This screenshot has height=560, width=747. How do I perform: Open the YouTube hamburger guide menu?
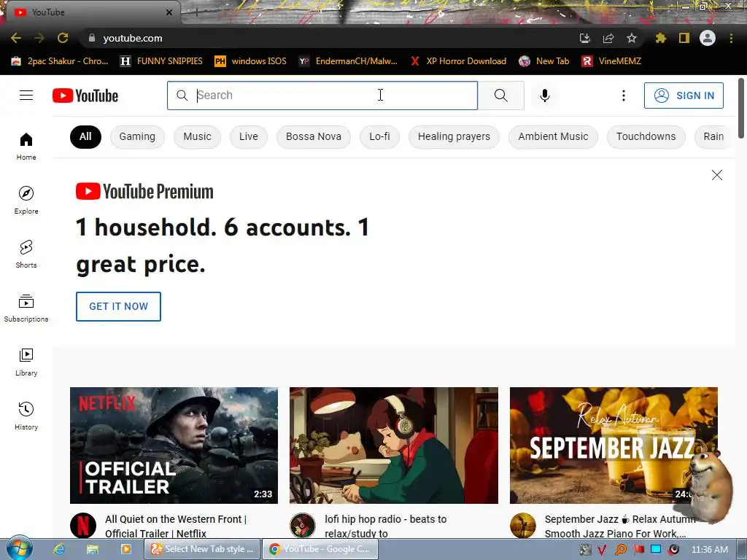tap(26, 96)
